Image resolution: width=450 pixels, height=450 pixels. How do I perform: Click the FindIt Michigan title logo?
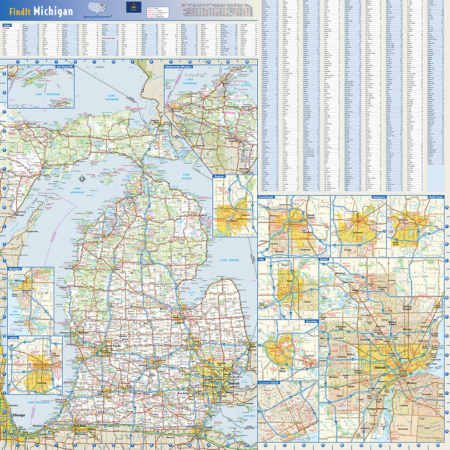[41, 11]
